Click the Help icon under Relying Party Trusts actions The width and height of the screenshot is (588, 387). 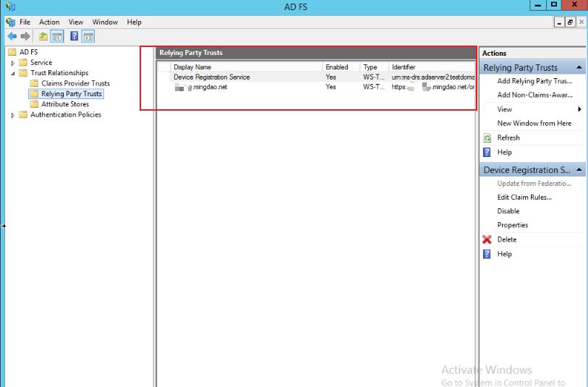pyautogui.click(x=487, y=152)
